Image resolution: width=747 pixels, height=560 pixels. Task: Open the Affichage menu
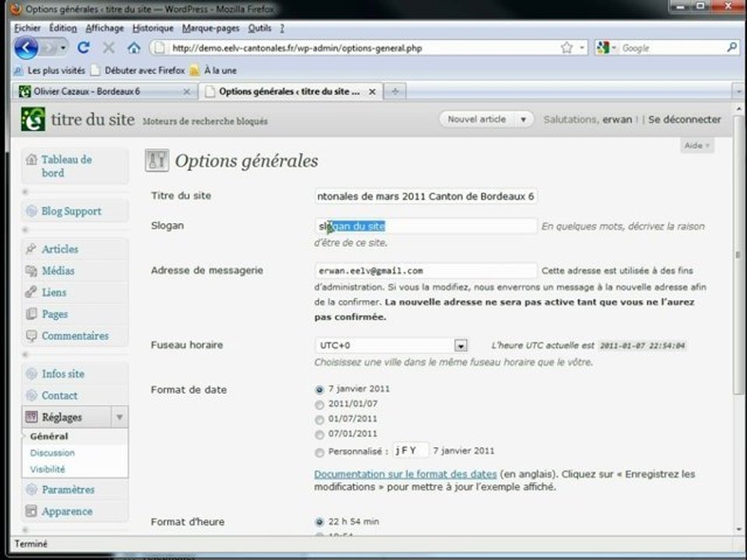pos(104,28)
